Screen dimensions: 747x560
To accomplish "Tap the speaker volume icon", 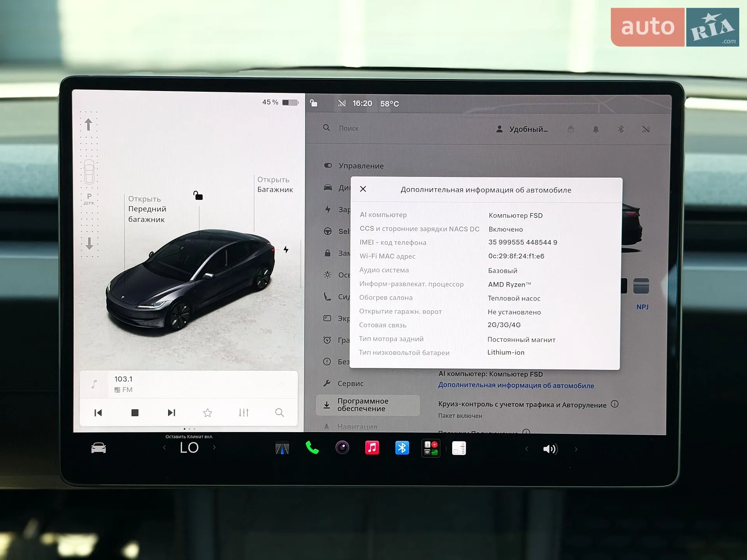I will click(x=550, y=449).
